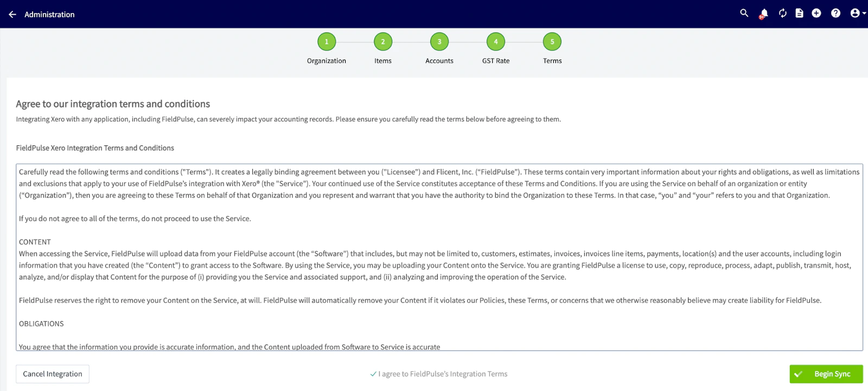Click the 'Agree to our integration terms and conditions' heading
Image resolution: width=868 pixels, height=391 pixels.
pos(113,104)
